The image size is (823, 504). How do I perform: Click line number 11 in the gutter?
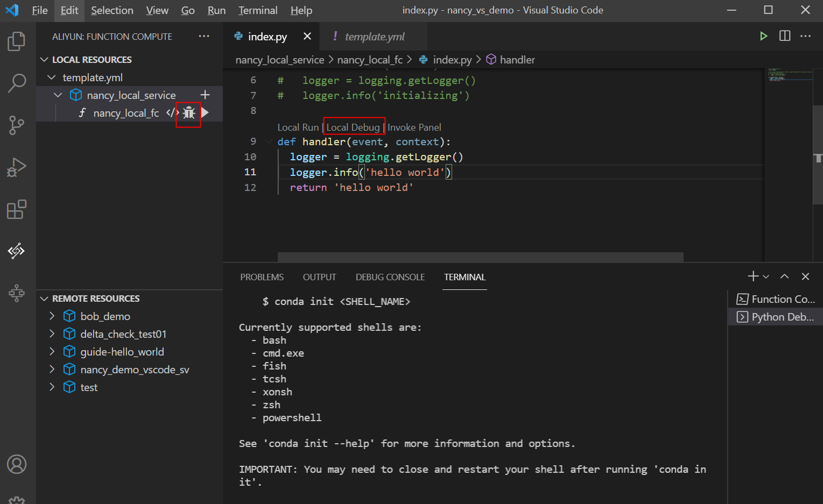250,172
